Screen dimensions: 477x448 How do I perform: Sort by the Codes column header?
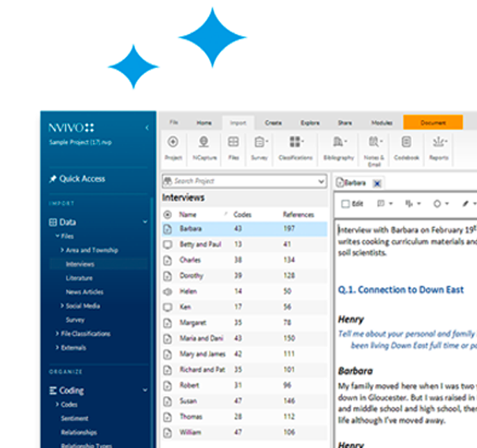(243, 215)
